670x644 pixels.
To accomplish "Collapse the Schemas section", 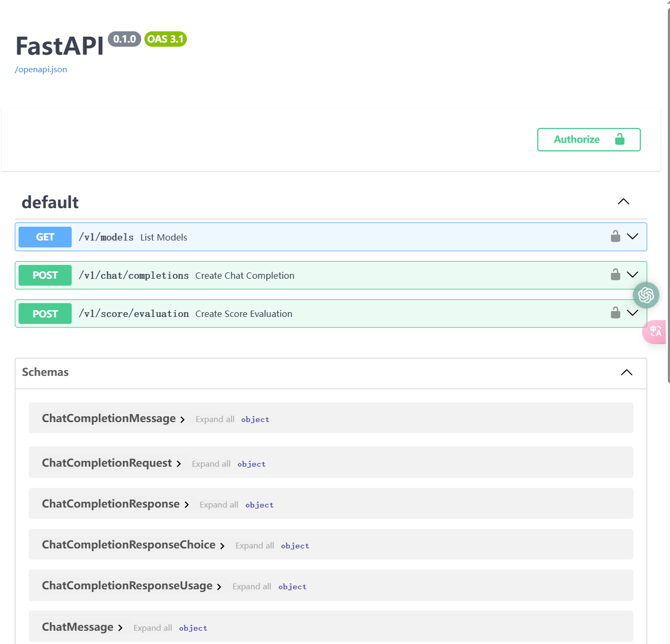I will click(x=626, y=372).
